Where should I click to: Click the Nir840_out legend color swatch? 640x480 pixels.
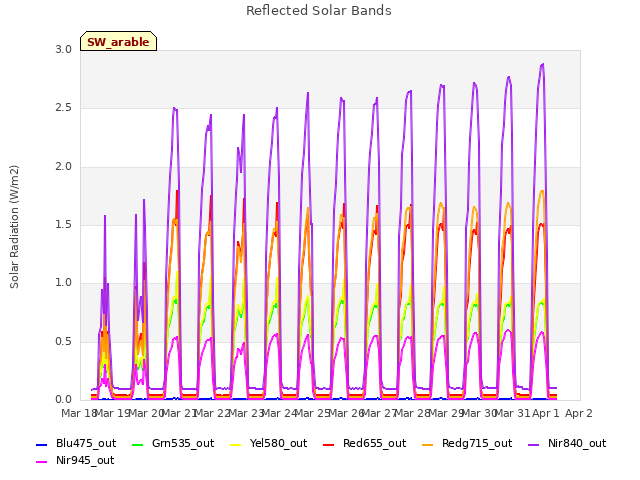pos(533,444)
